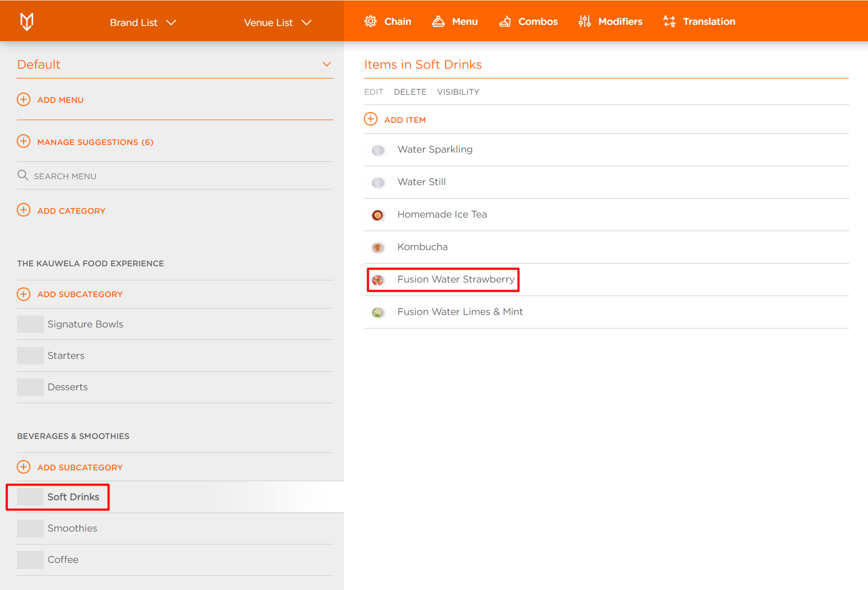Click the plus icon beside ADD CATEGORY
Screen dimensions: 868x590
click(24, 211)
